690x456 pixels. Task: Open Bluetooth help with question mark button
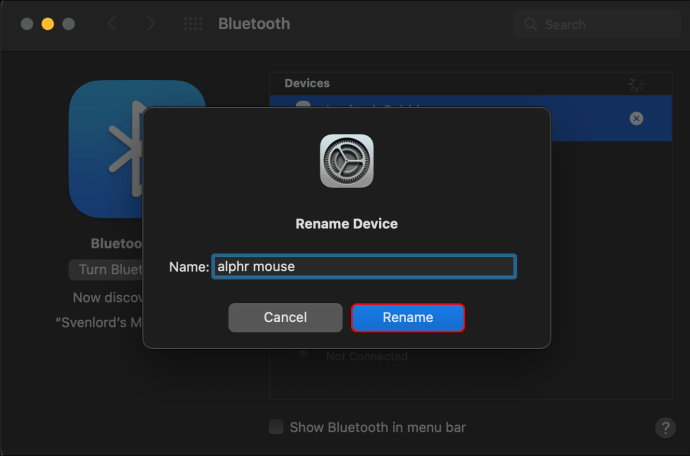pos(665,427)
